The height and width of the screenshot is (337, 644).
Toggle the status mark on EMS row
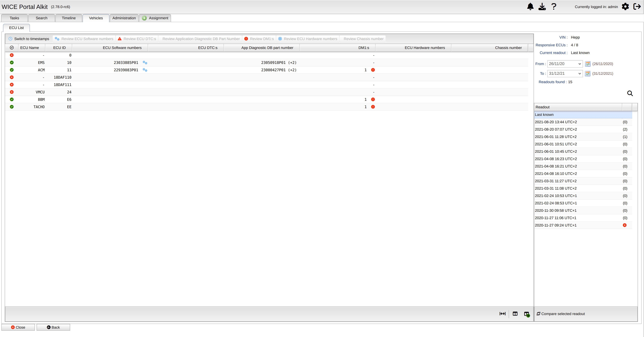click(12, 63)
